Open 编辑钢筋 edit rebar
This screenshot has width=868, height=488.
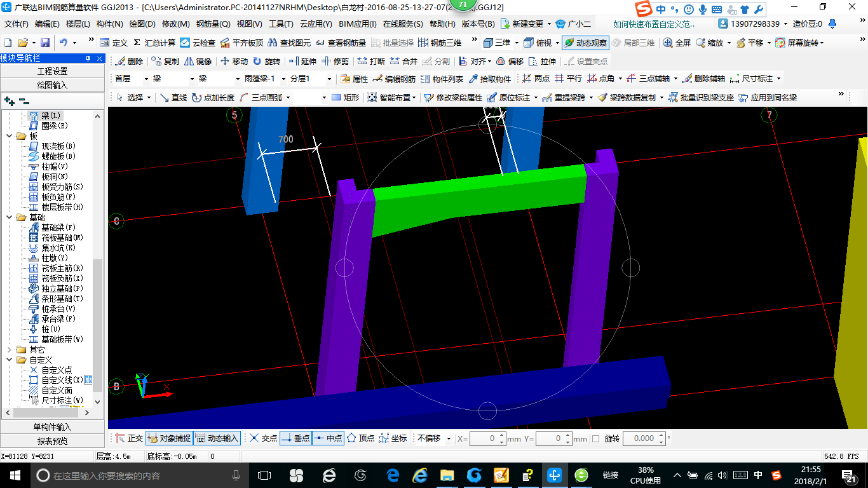point(394,79)
